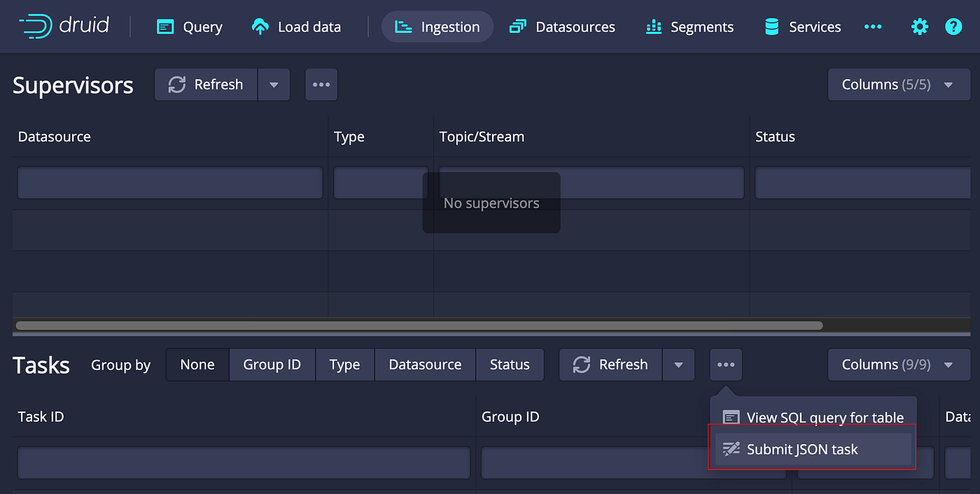Image resolution: width=980 pixels, height=494 pixels.
Task: Open the settings gear icon
Action: [x=919, y=26]
